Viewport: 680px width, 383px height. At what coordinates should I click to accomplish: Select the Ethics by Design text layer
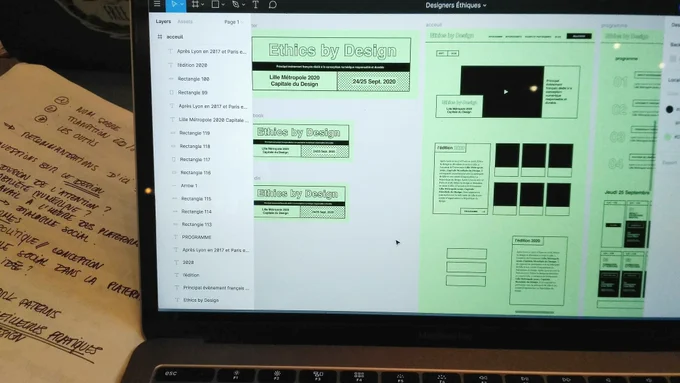click(201, 300)
